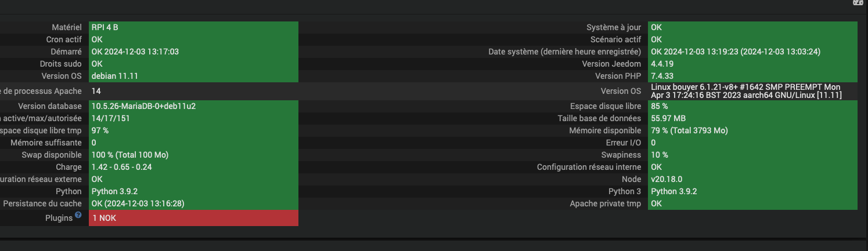This screenshot has height=251, width=868.
Task: Click the Taille base de données 55.97 MB cell
Action: point(752,118)
